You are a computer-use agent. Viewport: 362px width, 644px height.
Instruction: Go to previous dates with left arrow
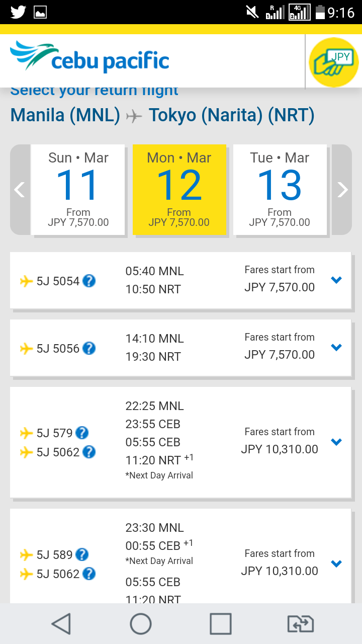[x=20, y=190]
